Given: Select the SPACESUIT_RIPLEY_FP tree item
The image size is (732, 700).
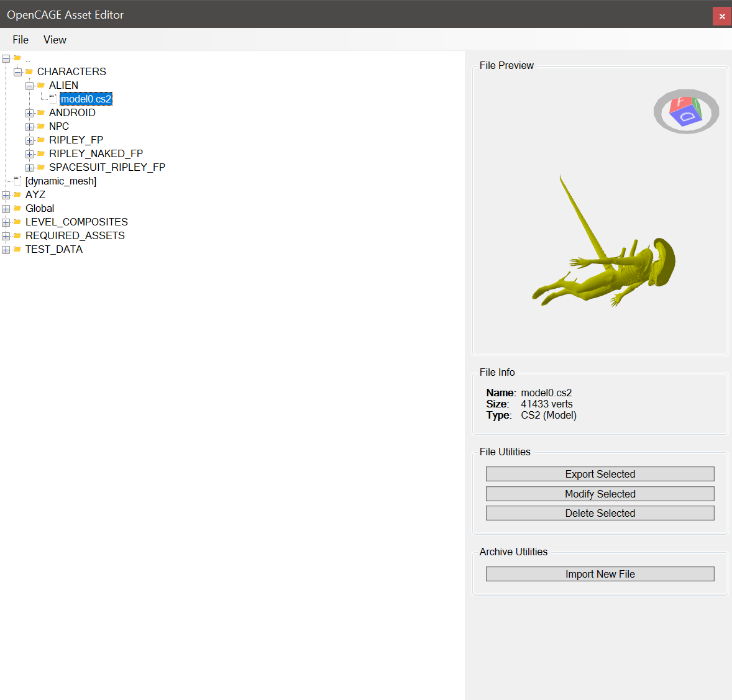Looking at the screenshot, I should pos(107,167).
